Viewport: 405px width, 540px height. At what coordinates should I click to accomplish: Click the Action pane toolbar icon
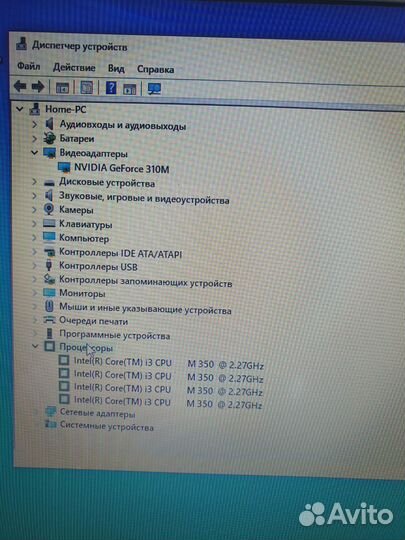(x=130, y=89)
